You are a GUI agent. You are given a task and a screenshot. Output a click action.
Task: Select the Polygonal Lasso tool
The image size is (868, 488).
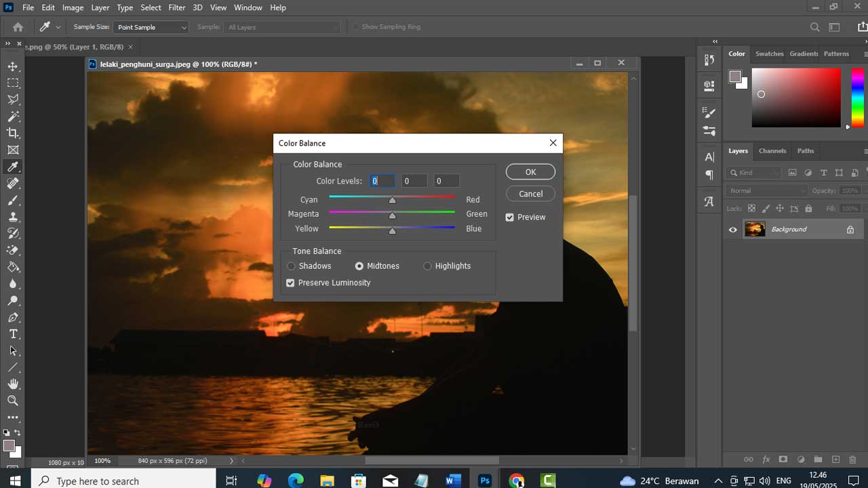click(13, 100)
